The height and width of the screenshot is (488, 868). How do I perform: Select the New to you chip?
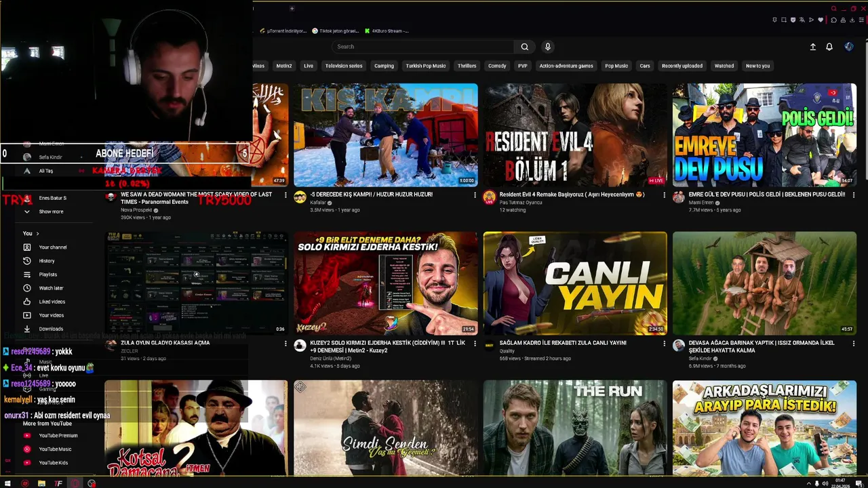[757, 66]
